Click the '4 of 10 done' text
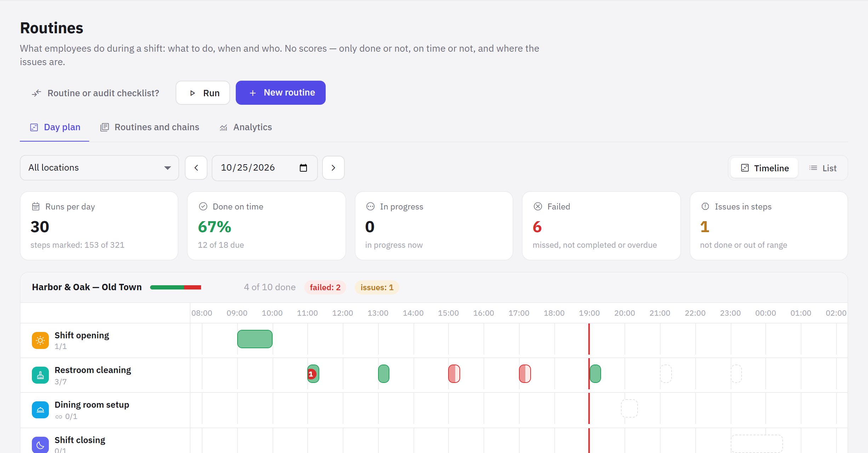 click(270, 287)
